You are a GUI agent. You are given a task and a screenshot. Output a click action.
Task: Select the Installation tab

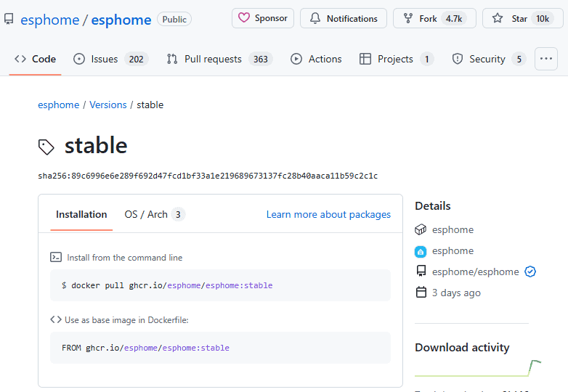point(81,215)
